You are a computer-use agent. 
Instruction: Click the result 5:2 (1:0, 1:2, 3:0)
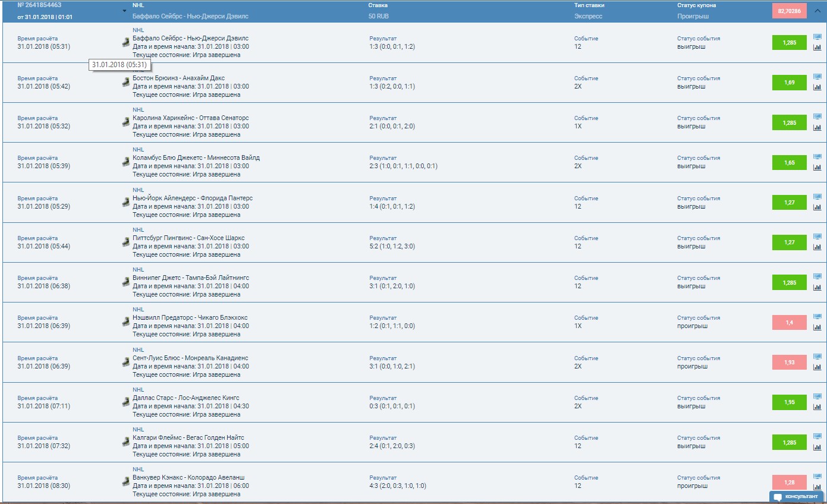coord(392,246)
